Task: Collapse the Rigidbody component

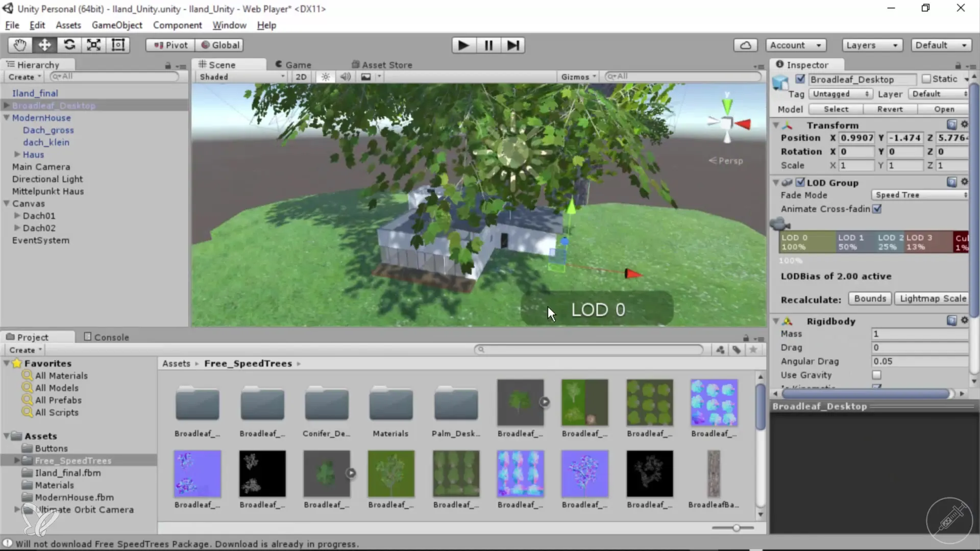Action: pyautogui.click(x=776, y=321)
